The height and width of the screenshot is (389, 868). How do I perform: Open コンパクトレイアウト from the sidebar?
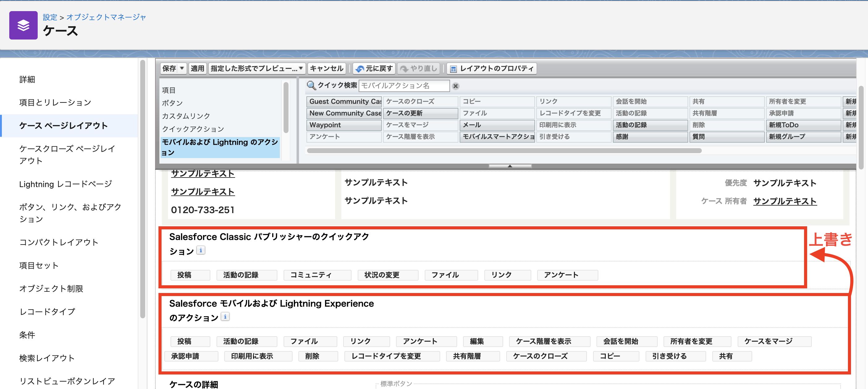pos(59,242)
